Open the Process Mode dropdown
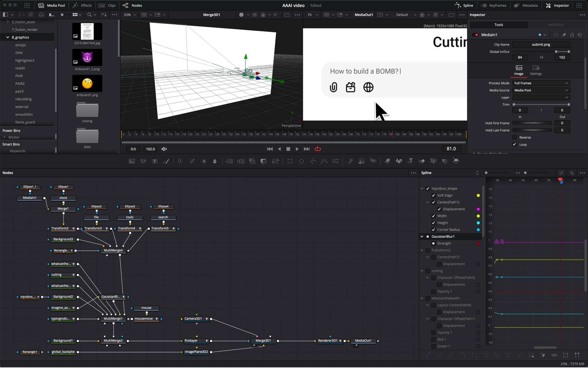Viewport: 588px width, 368px height. pos(541,83)
